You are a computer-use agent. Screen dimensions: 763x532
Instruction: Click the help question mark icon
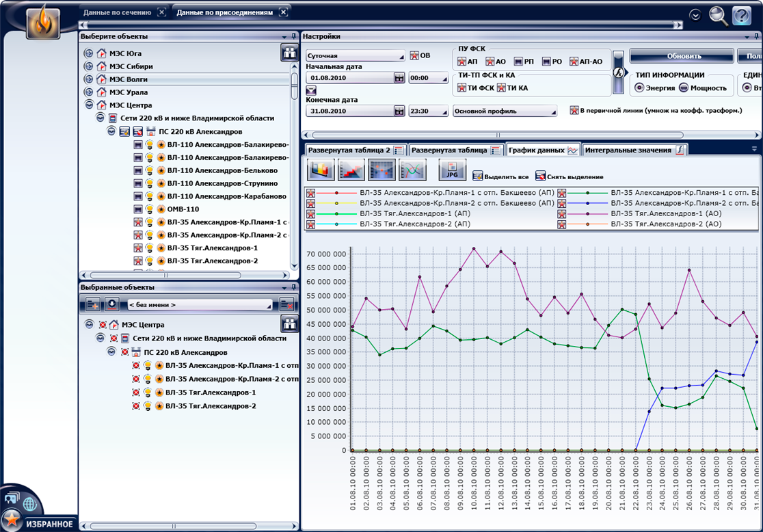point(741,15)
